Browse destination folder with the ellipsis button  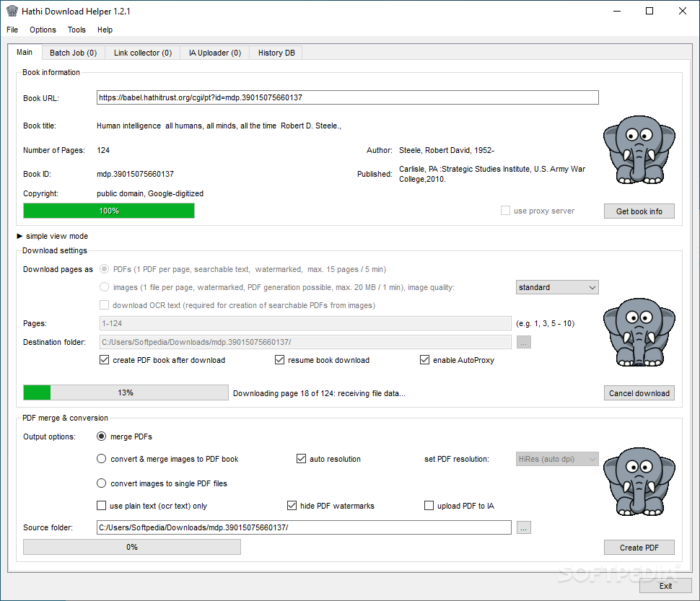(524, 342)
